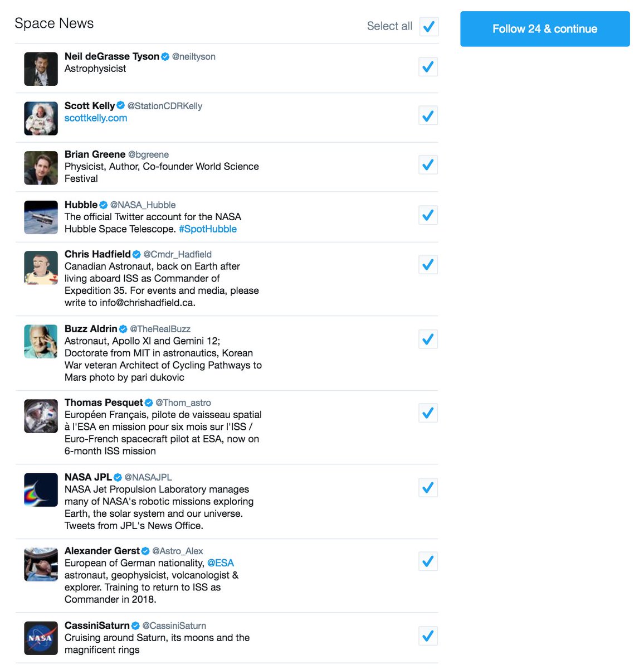Click CassiniSaturn's NASA logo avatar
644x669 pixels.
(41, 638)
